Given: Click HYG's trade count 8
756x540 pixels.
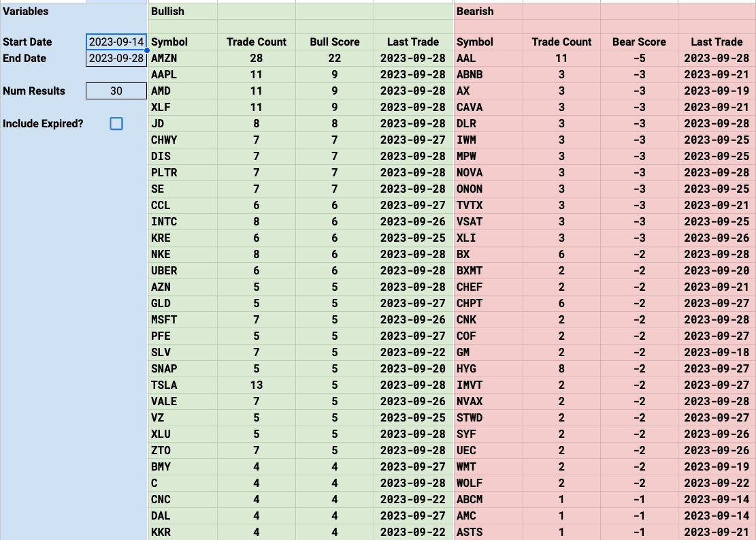Looking at the screenshot, I should coord(561,368).
